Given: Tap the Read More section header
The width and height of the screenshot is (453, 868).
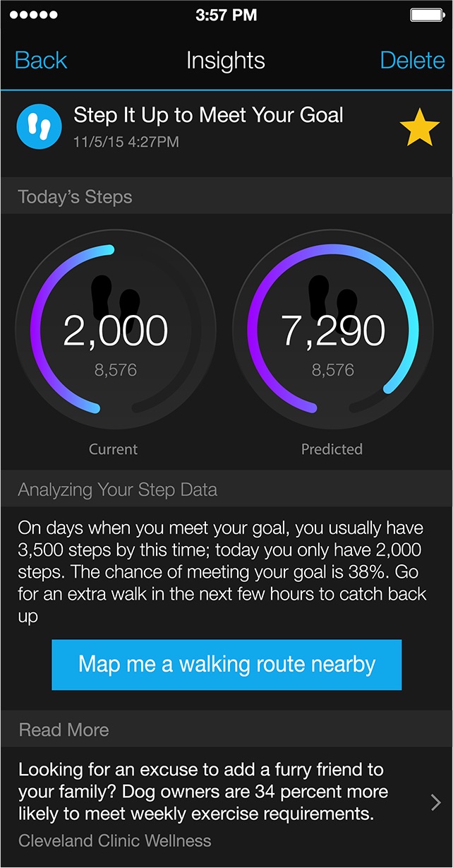Looking at the screenshot, I should pyautogui.click(x=64, y=730).
